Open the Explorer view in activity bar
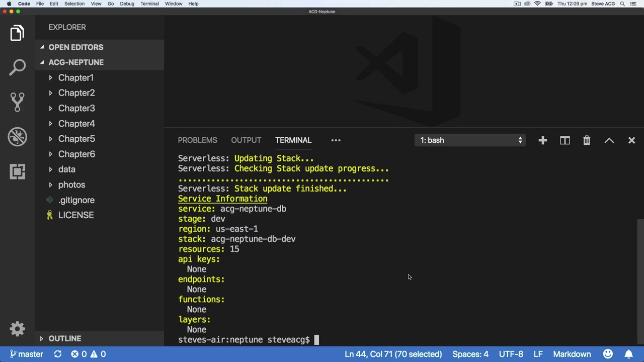Viewport: 644px width, 362px height. coord(17,33)
